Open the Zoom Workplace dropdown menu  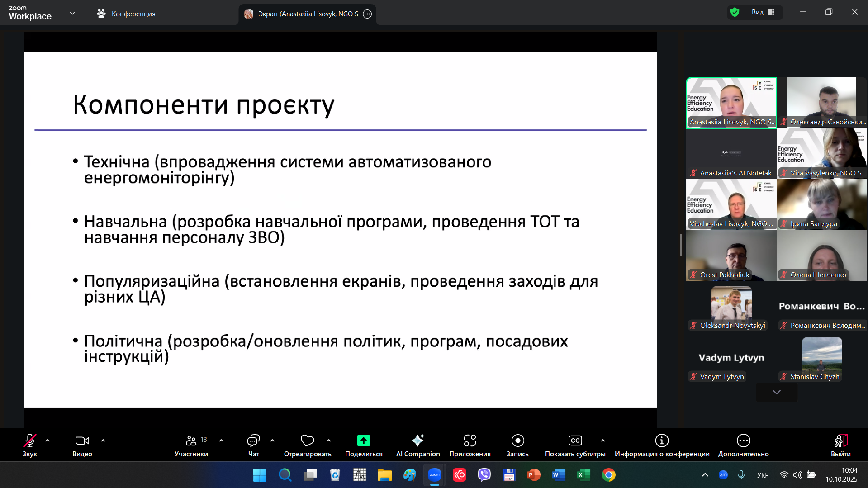click(x=72, y=14)
